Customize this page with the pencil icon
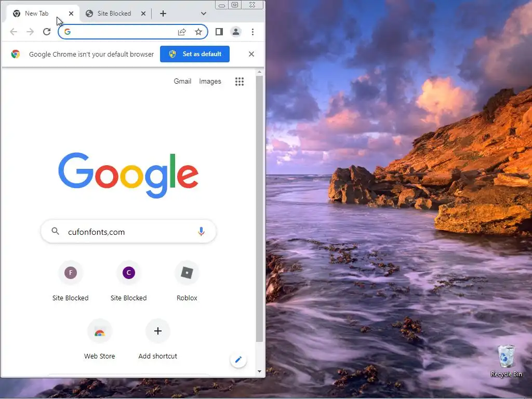The image size is (532, 399). [x=238, y=360]
